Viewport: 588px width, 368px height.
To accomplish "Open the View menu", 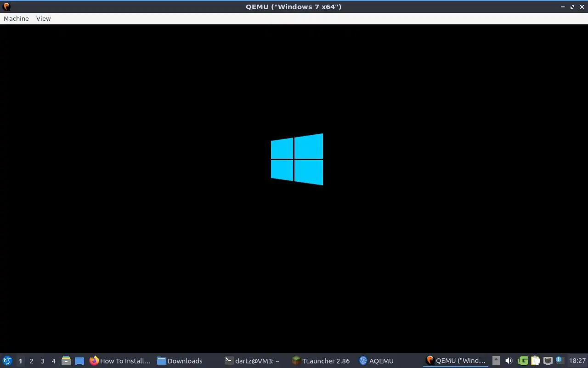I will point(44,18).
